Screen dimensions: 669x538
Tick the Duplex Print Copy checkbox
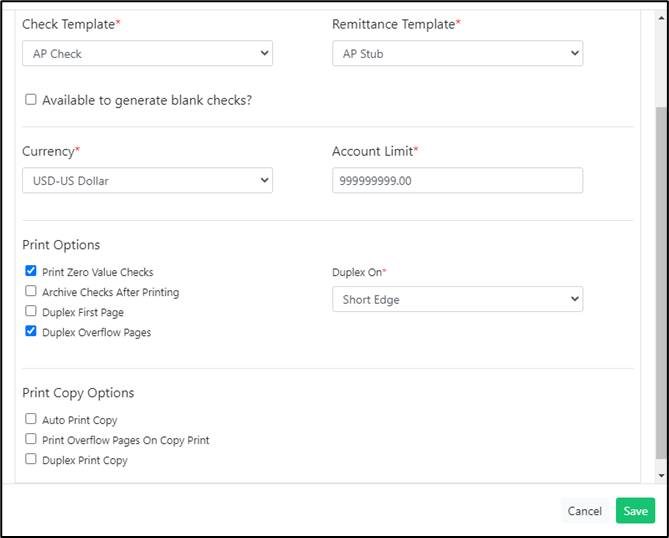point(31,459)
